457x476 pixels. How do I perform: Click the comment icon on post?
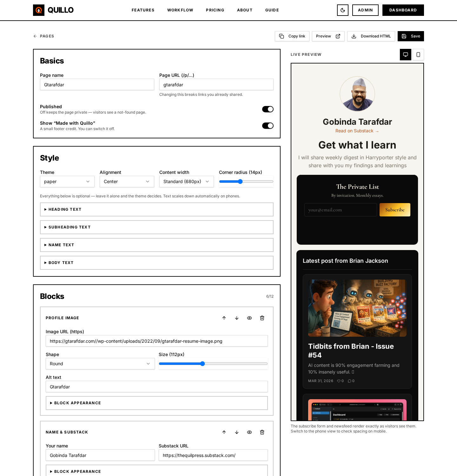(x=349, y=381)
